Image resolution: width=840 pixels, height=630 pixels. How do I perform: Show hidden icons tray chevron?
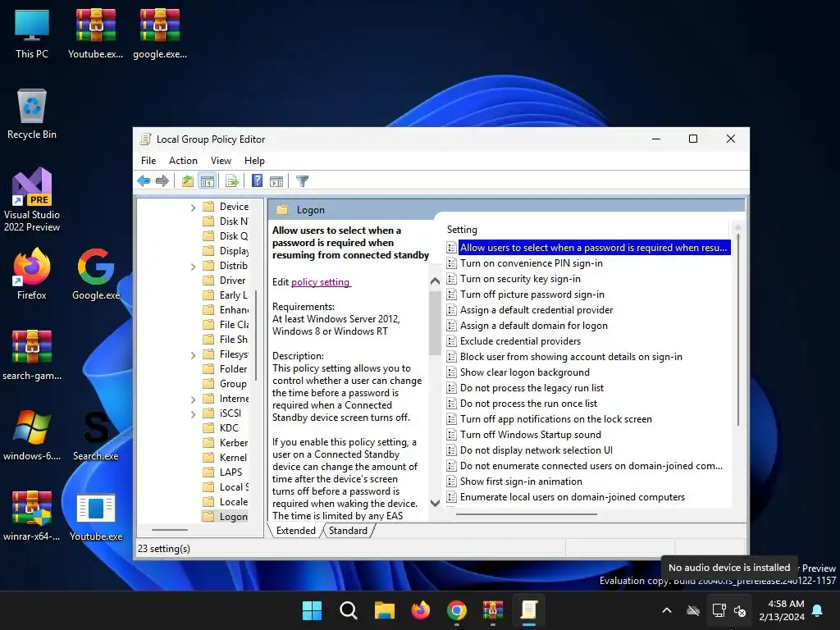[667, 610]
